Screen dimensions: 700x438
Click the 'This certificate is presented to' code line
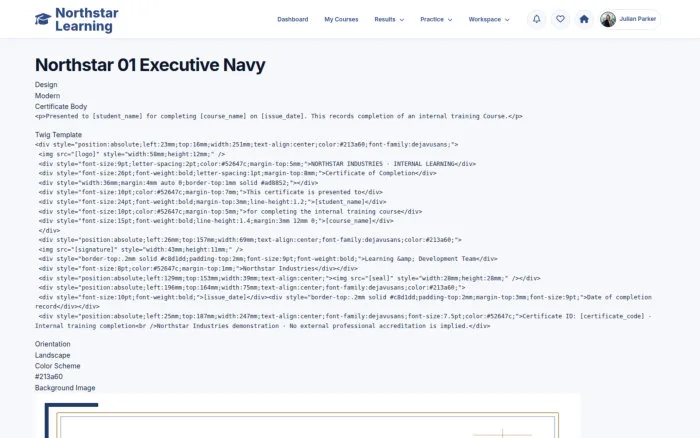click(211, 192)
